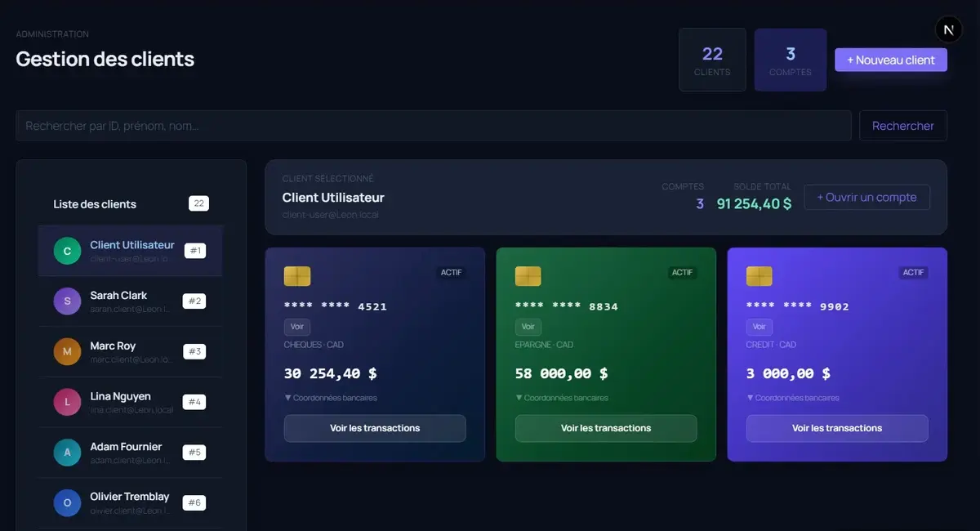Click the CHEQUES · CAD label
This screenshot has height=531, width=980.
coord(314,345)
